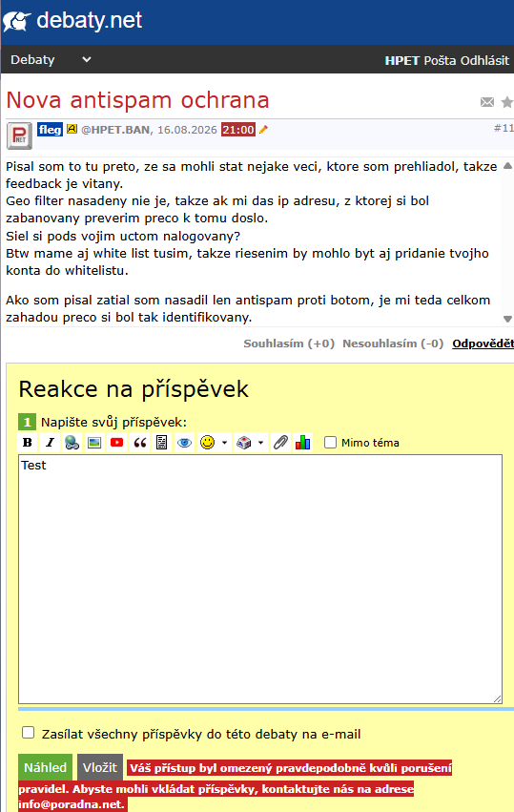Click the Odpovědět reply link
The width and height of the screenshot is (514, 812).
483,344
